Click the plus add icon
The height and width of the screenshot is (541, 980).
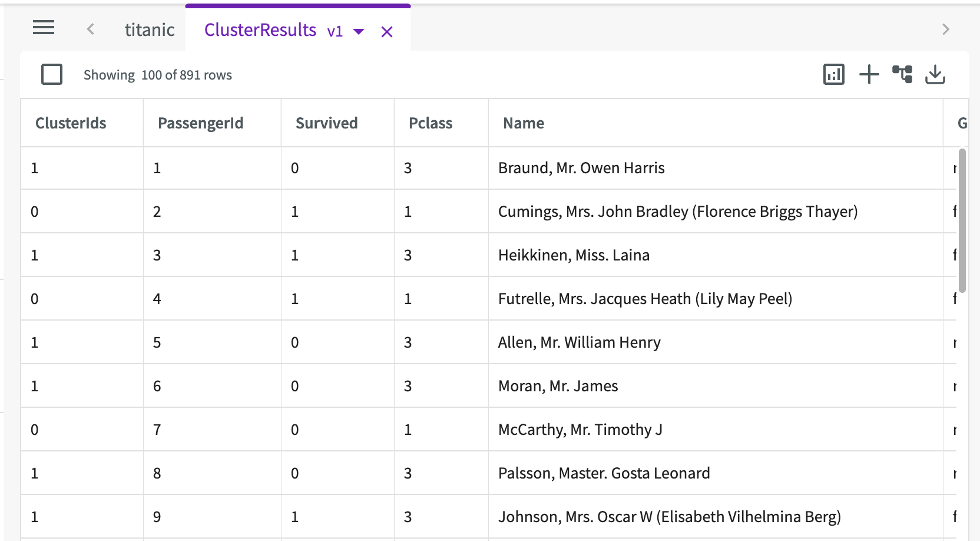[x=869, y=74]
